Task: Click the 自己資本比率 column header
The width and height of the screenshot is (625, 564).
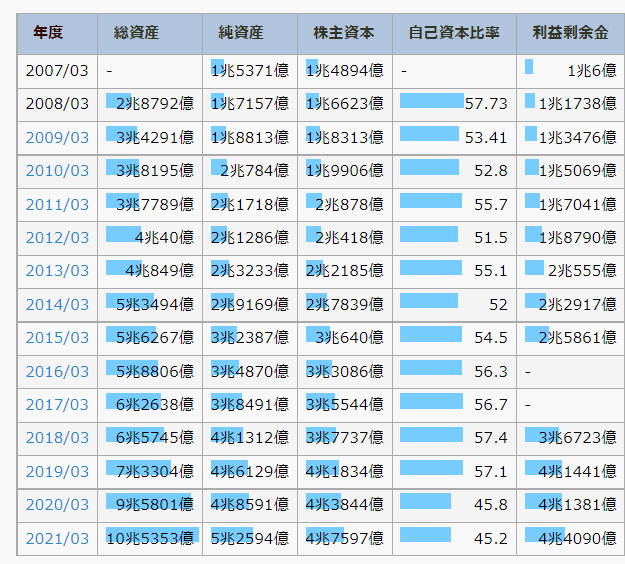Action: point(454,34)
